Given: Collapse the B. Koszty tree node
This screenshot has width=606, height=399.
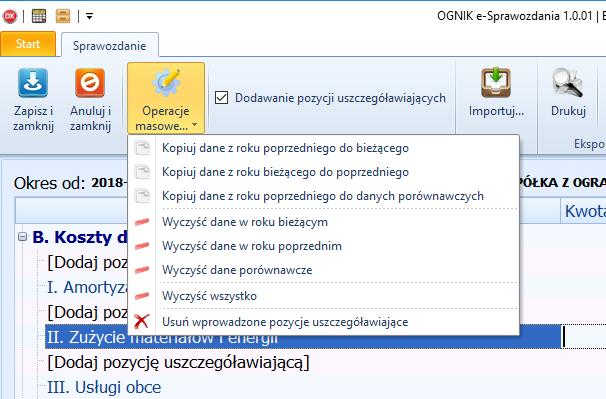Looking at the screenshot, I should 22,236.
